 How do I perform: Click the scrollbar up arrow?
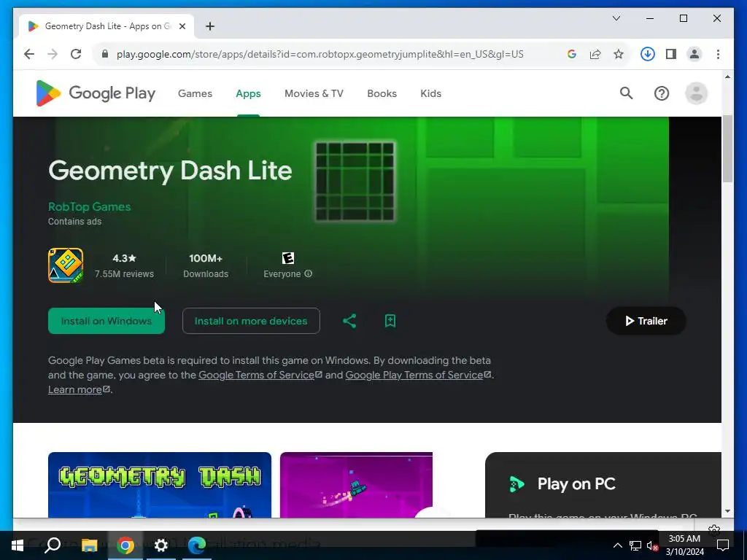pyautogui.click(x=727, y=76)
